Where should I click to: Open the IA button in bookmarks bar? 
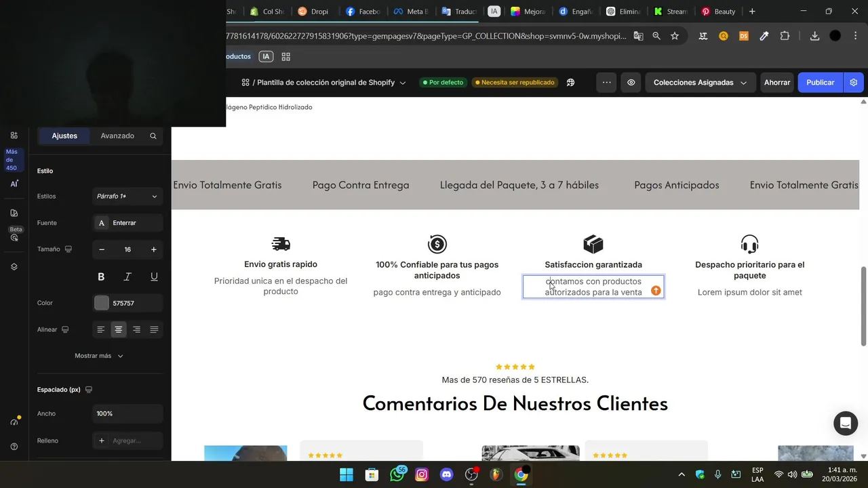(266, 57)
